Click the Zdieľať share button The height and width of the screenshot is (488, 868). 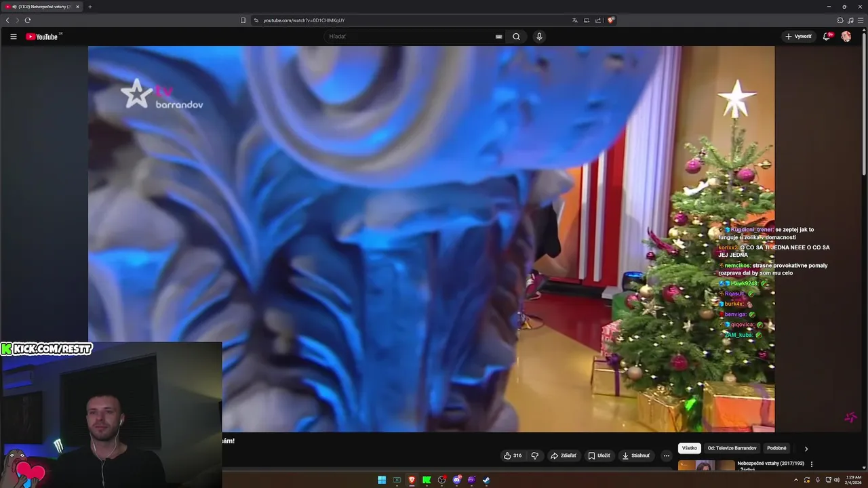pyautogui.click(x=564, y=455)
